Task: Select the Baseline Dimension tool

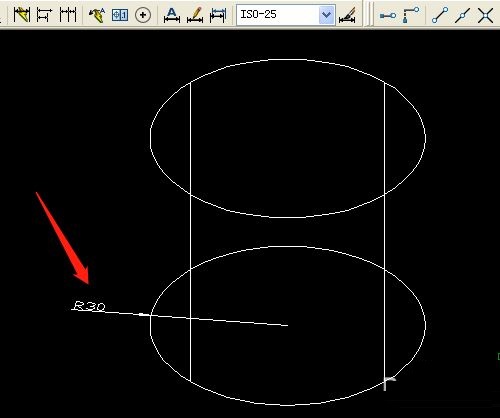Action: pyautogui.click(x=44, y=15)
